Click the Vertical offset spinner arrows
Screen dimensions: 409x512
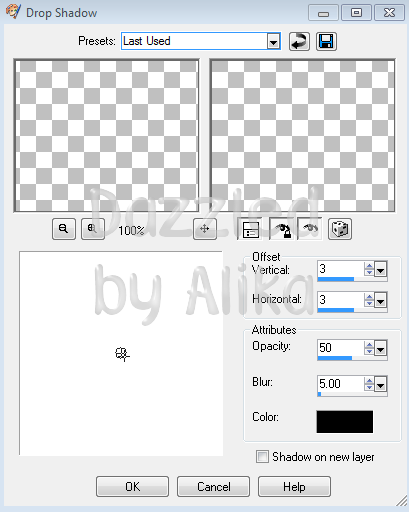pos(369,269)
